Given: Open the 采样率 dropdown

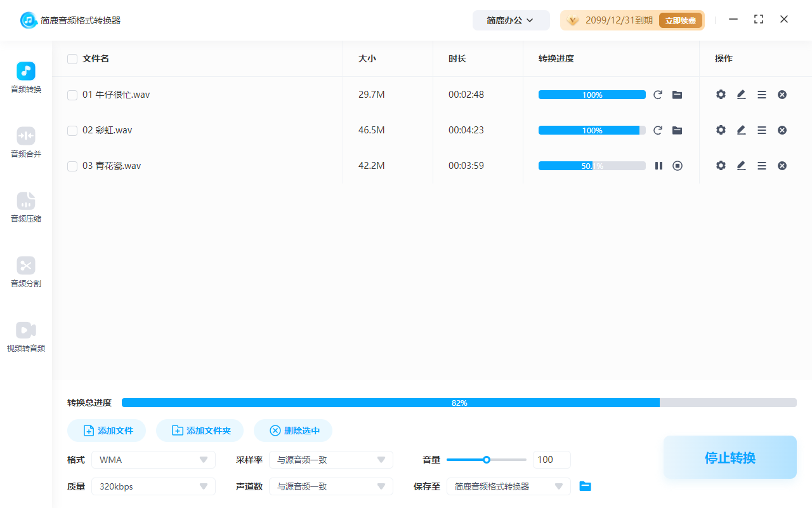Looking at the screenshot, I should [x=330, y=459].
